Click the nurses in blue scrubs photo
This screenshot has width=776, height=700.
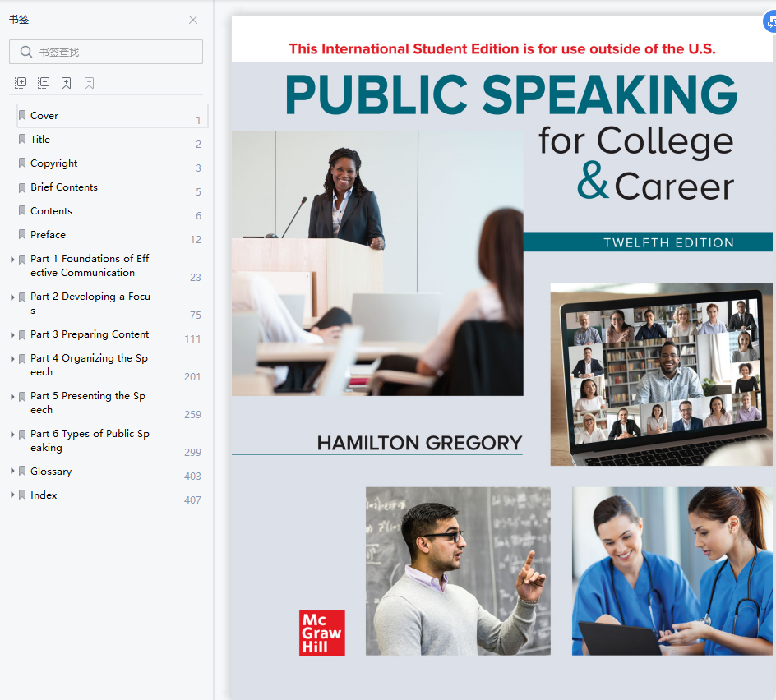tap(672, 571)
